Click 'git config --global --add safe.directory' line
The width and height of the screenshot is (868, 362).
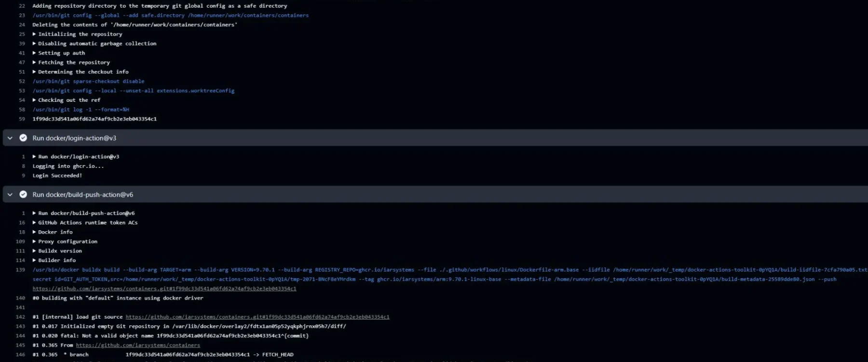point(170,15)
